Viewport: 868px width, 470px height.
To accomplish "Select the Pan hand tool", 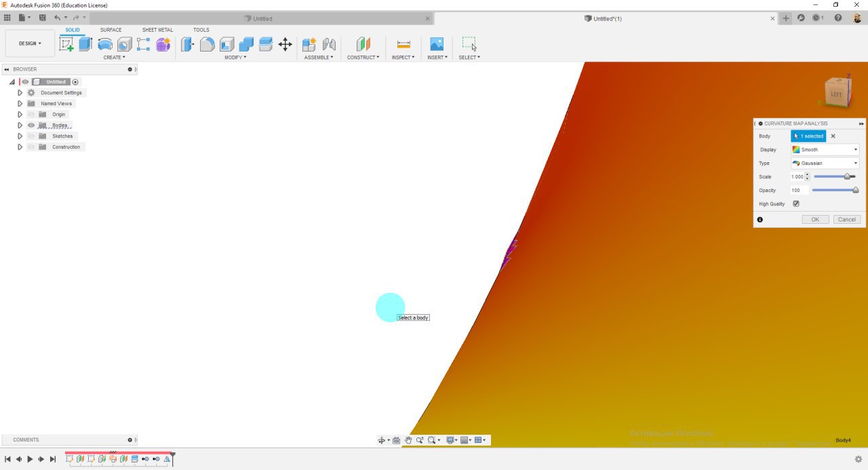I will tap(408, 440).
